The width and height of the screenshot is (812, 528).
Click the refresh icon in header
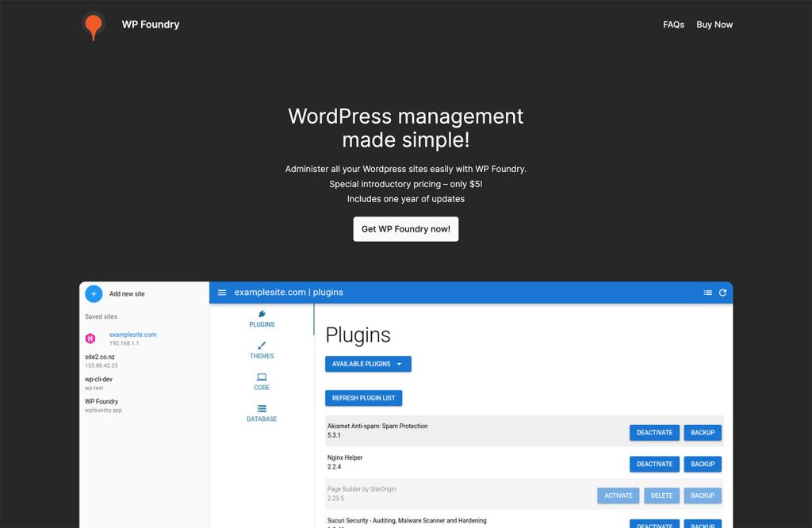tap(722, 293)
